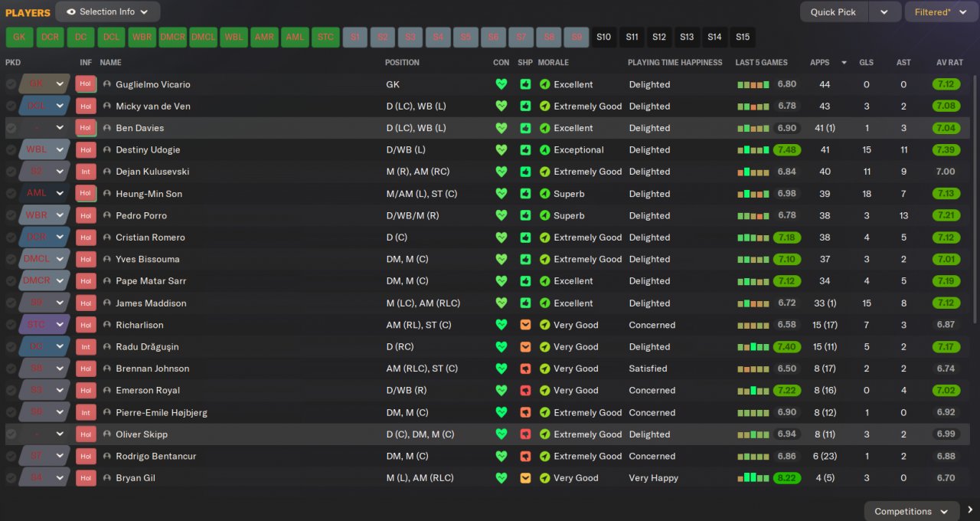The image size is (980, 521).
Task: Click Pierre-Emile Højbjerg's Int info badge
Action: 86,412
